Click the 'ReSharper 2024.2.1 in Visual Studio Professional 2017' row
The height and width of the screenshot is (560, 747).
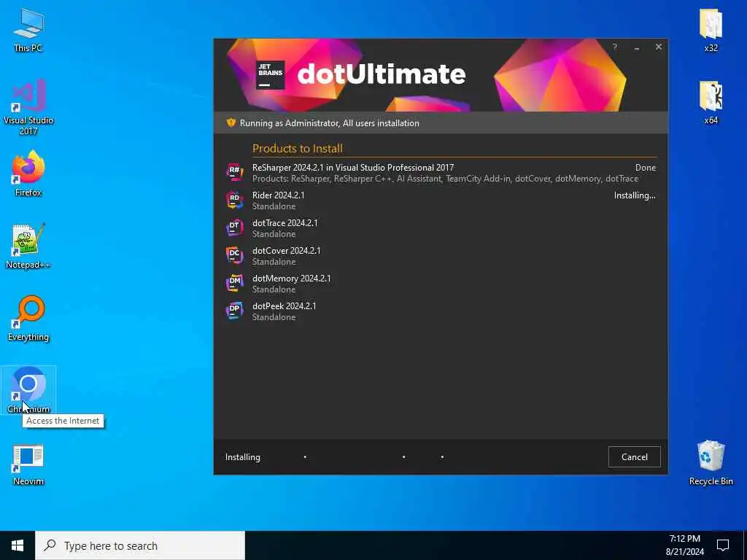click(441, 172)
